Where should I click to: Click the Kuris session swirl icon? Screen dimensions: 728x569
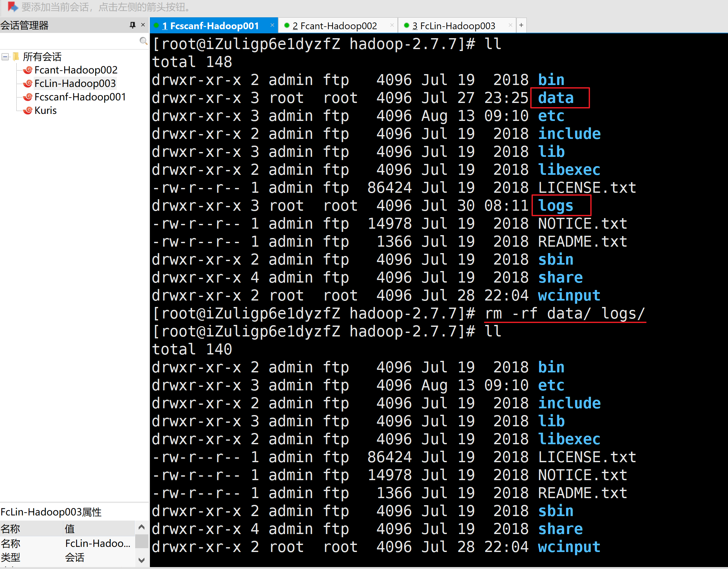click(x=28, y=111)
